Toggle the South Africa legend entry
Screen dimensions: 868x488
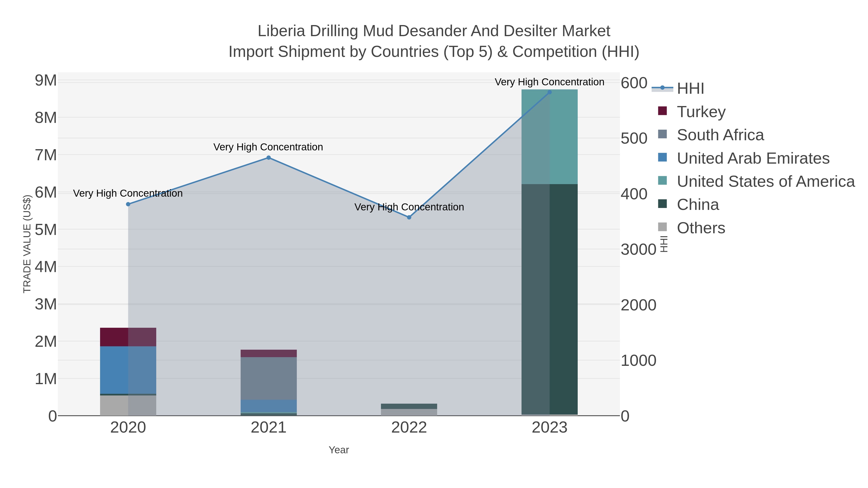(711, 135)
